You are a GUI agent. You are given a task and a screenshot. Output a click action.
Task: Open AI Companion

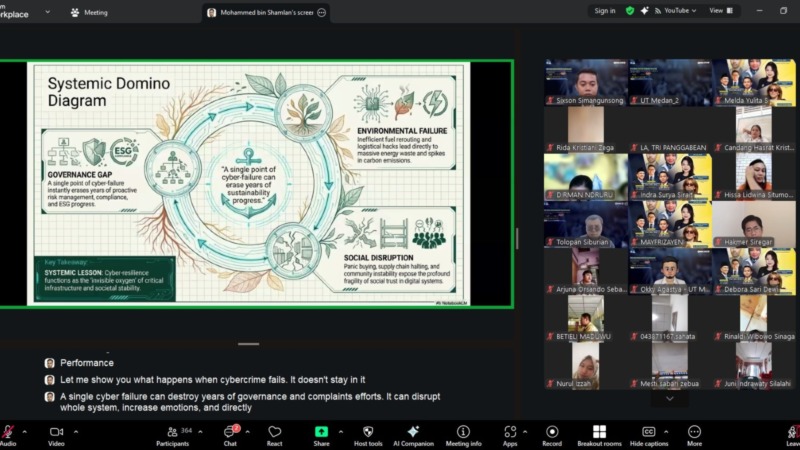[x=415, y=435]
